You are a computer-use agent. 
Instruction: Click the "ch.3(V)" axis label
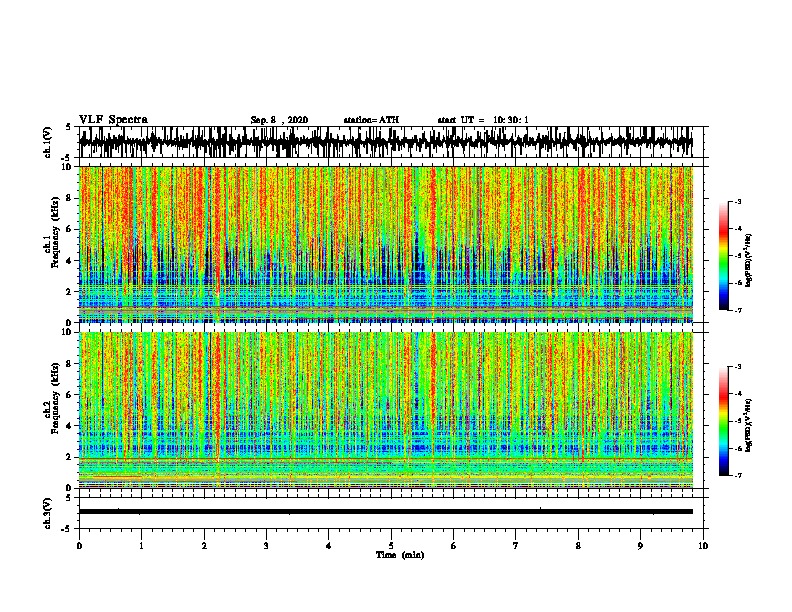pos(48,513)
